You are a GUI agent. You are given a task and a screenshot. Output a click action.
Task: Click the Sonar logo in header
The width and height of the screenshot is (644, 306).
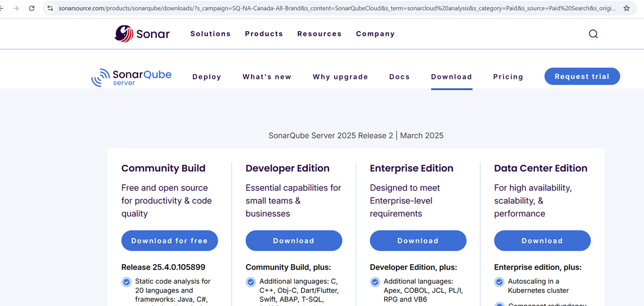[x=142, y=34]
